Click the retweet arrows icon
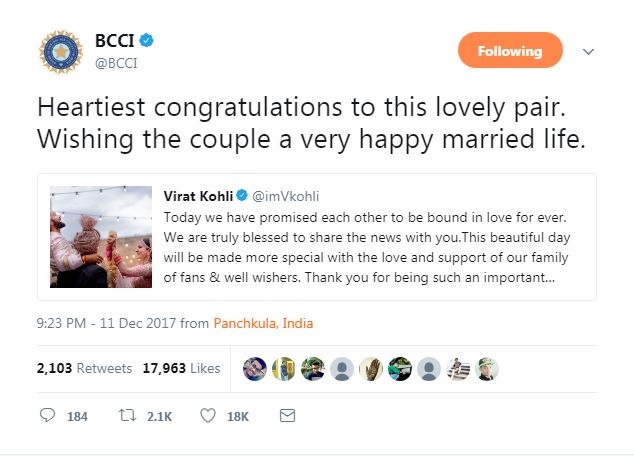Viewport: 634px width, 456px height. (x=128, y=415)
